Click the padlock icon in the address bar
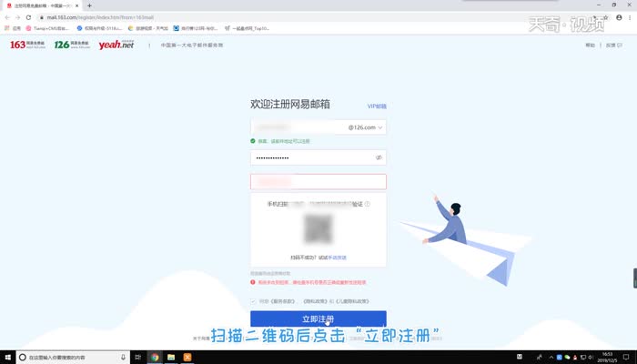 click(42, 17)
